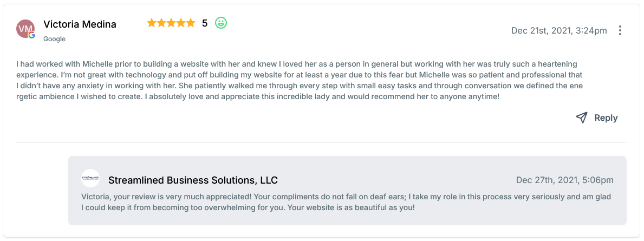Click the paper plane reply icon
Viewport: 644px width, 241px height.
pos(581,118)
